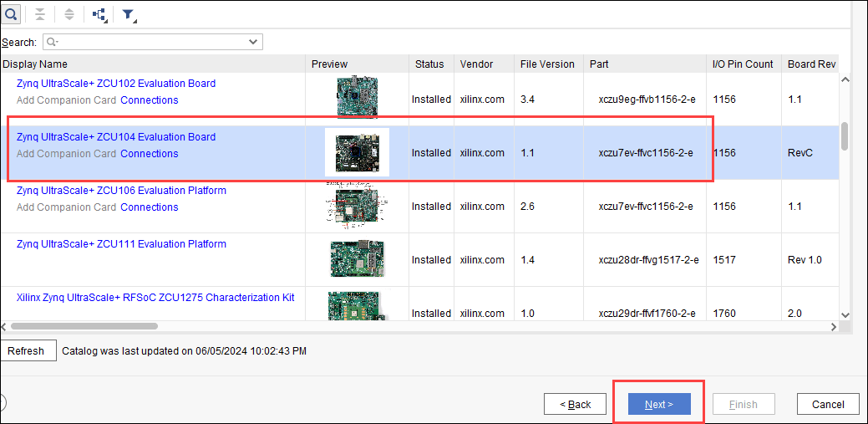This screenshot has width=868, height=424.
Task: Click file version 2.6 cell
Action: pyautogui.click(x=527, y=207)
